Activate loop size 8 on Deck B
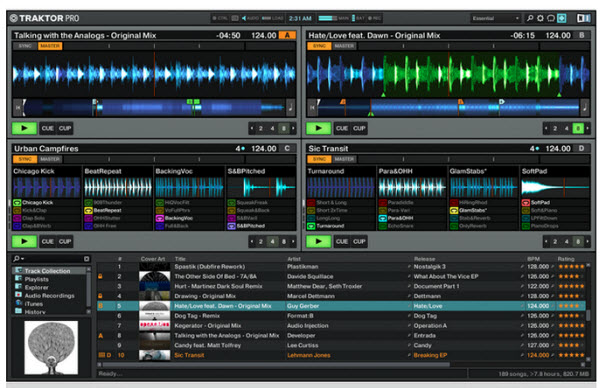 click(x=578, y=128)
